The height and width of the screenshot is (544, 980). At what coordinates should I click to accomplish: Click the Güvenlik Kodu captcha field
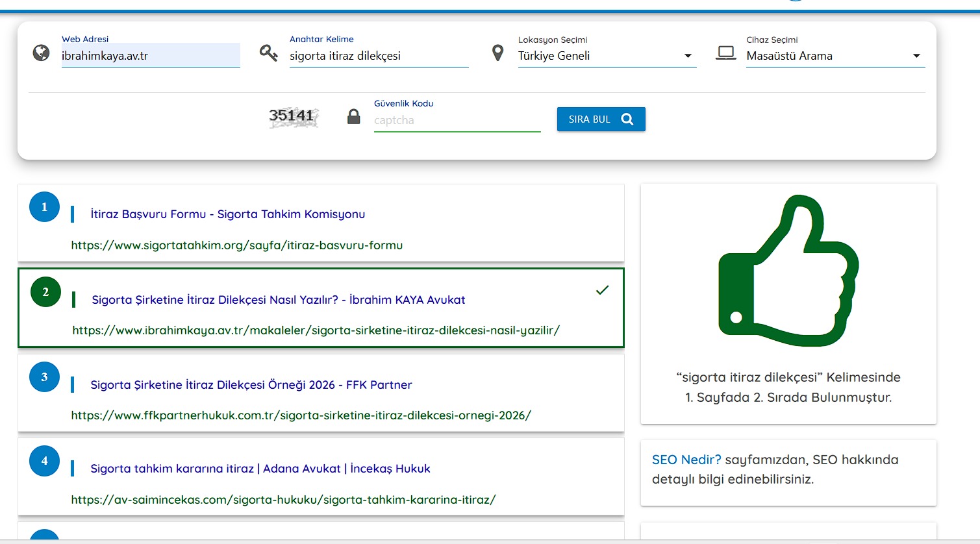click(x=457, y=120)
